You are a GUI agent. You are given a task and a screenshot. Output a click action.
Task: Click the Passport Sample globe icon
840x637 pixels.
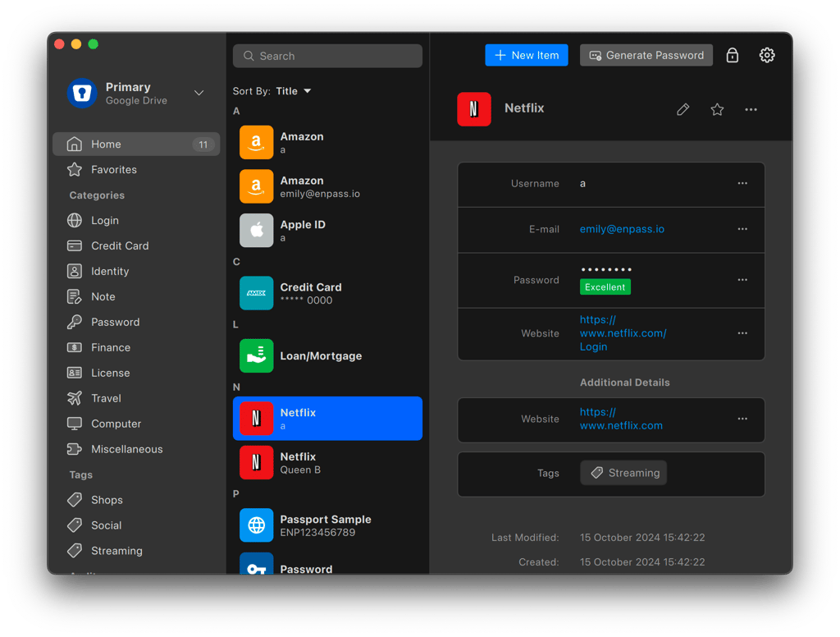(256, 525)
